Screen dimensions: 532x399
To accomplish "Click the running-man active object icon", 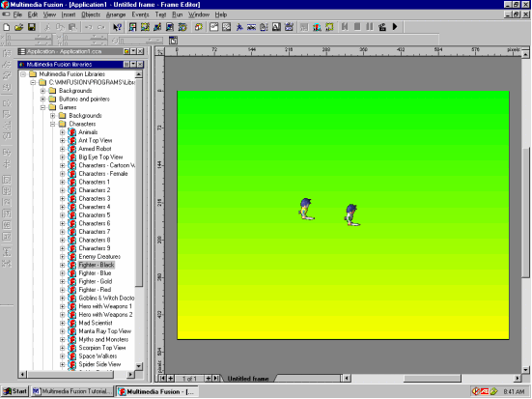I will [239, 27].
